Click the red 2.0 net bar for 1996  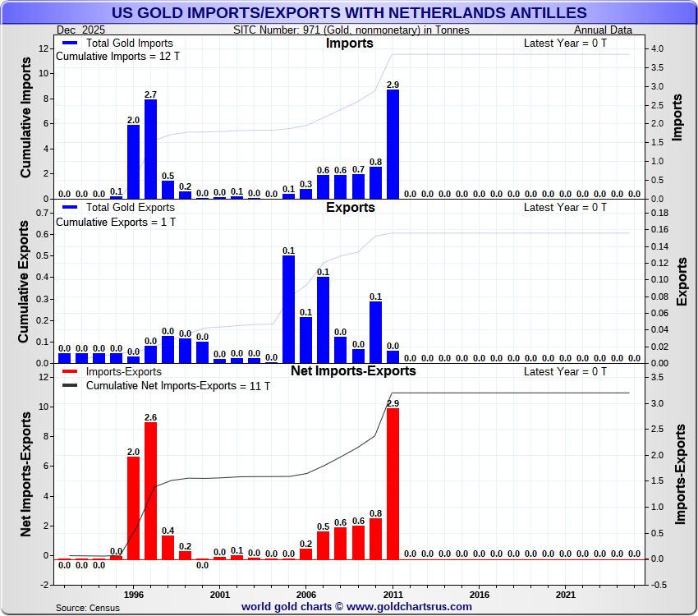pos(133,508)
